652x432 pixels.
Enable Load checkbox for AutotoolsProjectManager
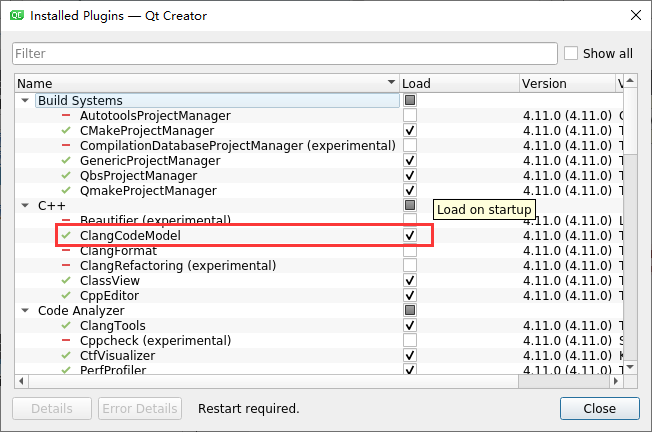click(410, 116)
